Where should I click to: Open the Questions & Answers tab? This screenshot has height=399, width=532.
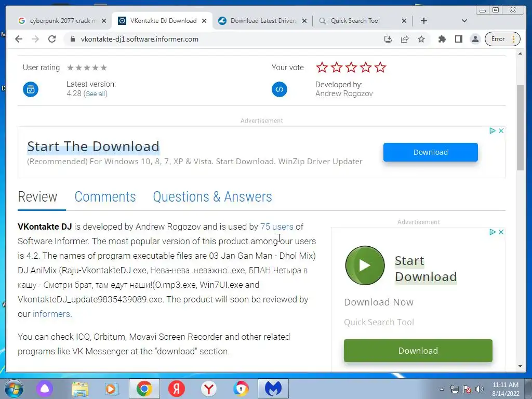click(x=212, y=197)
